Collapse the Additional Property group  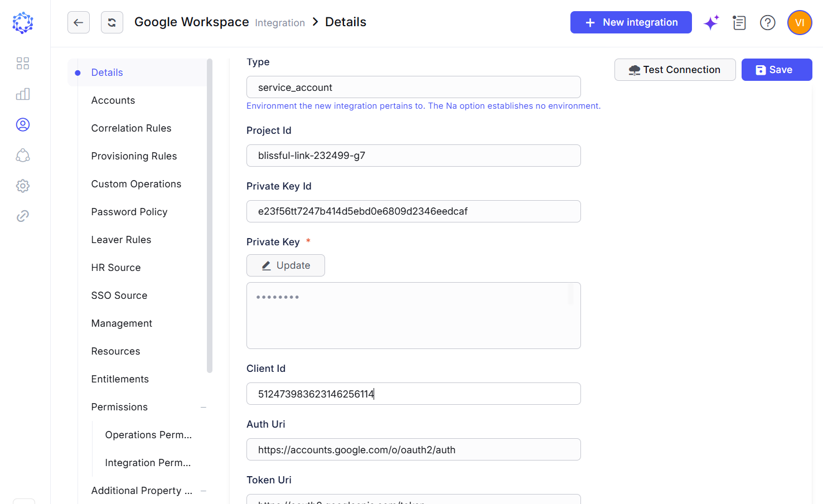coord(204,491)
